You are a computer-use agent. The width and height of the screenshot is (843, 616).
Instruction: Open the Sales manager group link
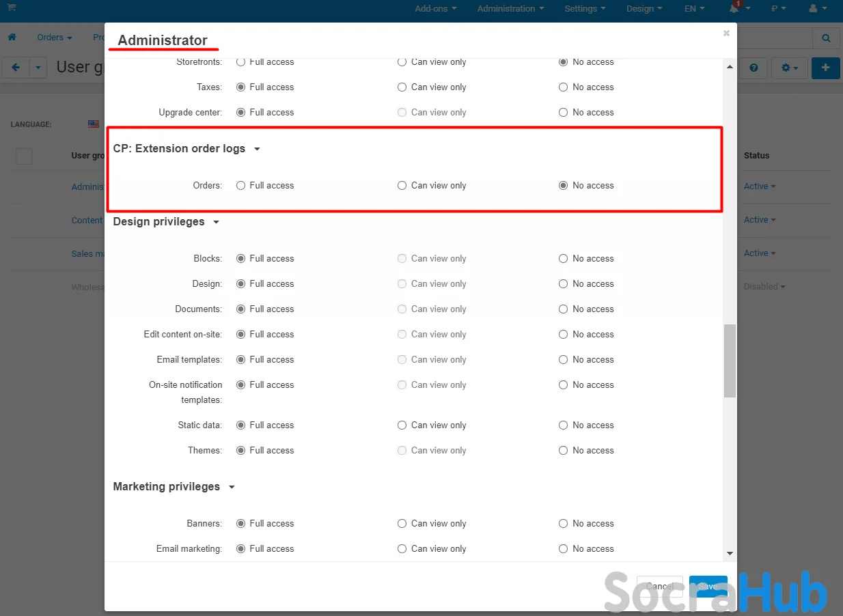tap(87, 254)
